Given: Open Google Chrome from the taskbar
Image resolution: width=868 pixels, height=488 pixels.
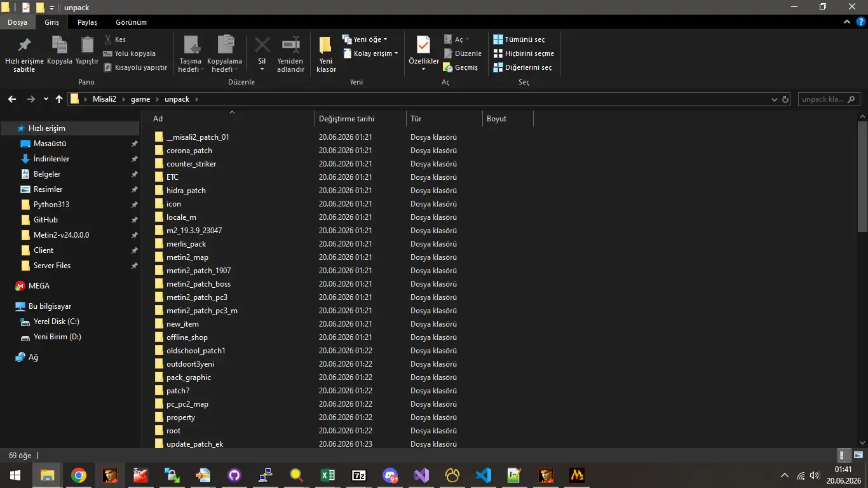Looking at the screenshot, I should [x=79, y=475].
